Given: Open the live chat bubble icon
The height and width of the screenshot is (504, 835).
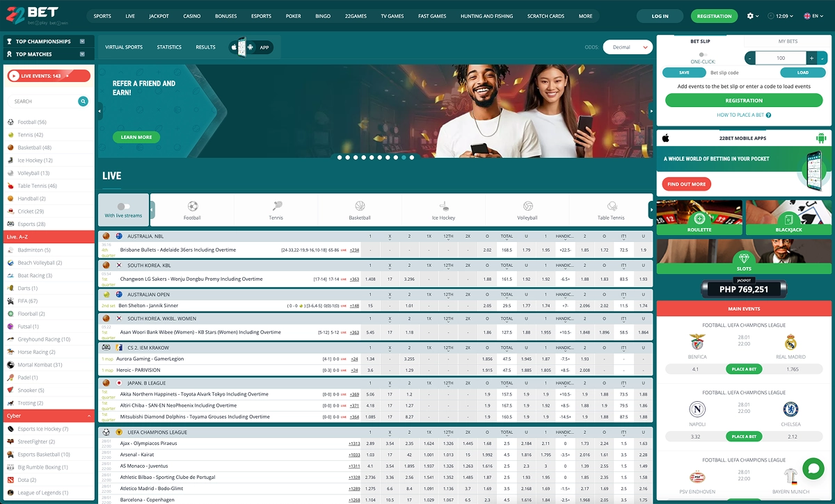Looking at the screenshot, I should (813, 469).
